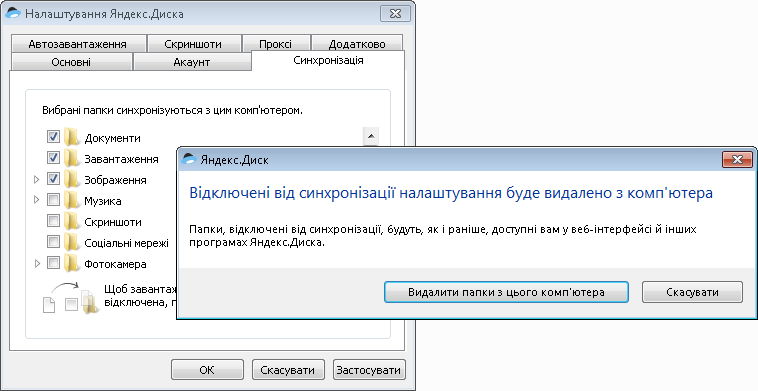Uncheck the Завантаження folder checkbox
Image resolution: width=758 pixels, height=391 pixels.
click(x=53, y=158)
